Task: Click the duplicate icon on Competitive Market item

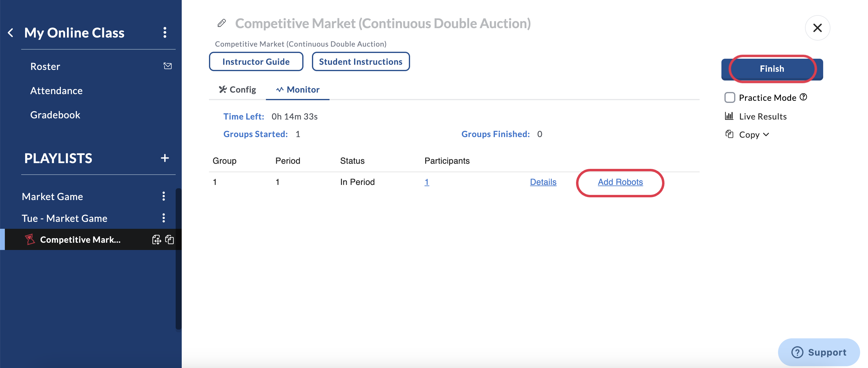Action: coord(170,239)
